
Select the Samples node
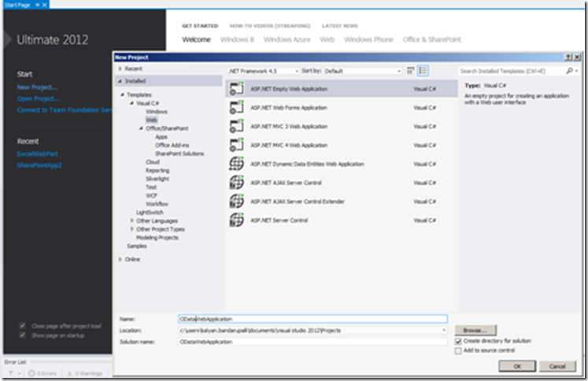pyautogui.click(x=136, y=246)
